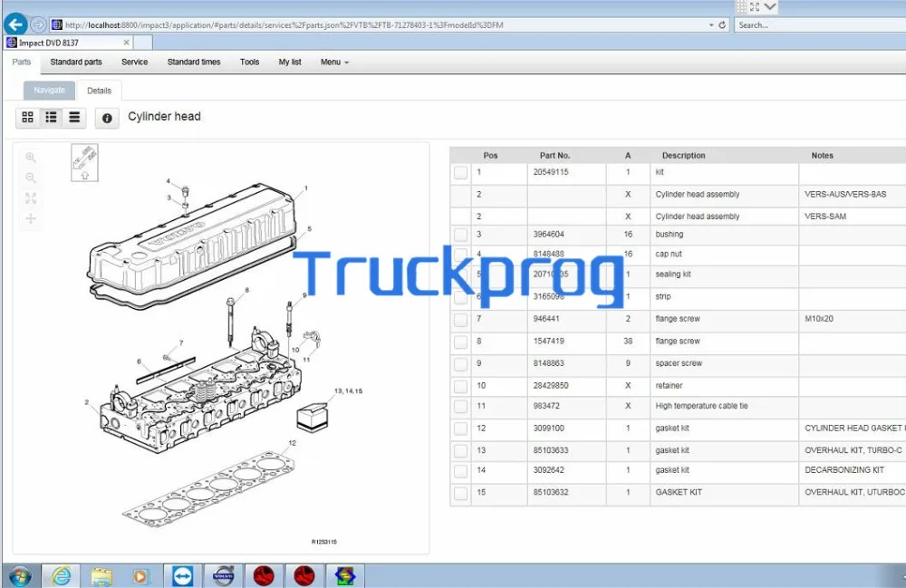Click the grid icon at top right
Viewport: 906px width, 588px height.
coord(742,7)
